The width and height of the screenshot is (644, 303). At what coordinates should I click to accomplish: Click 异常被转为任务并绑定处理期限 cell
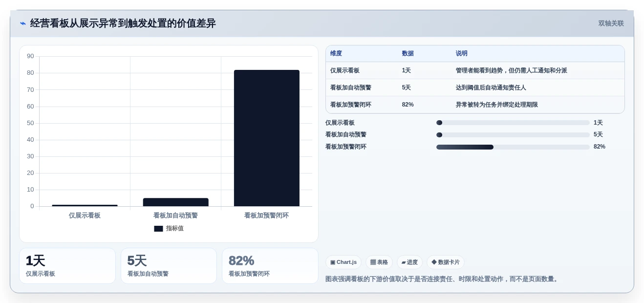click(497, 105)
